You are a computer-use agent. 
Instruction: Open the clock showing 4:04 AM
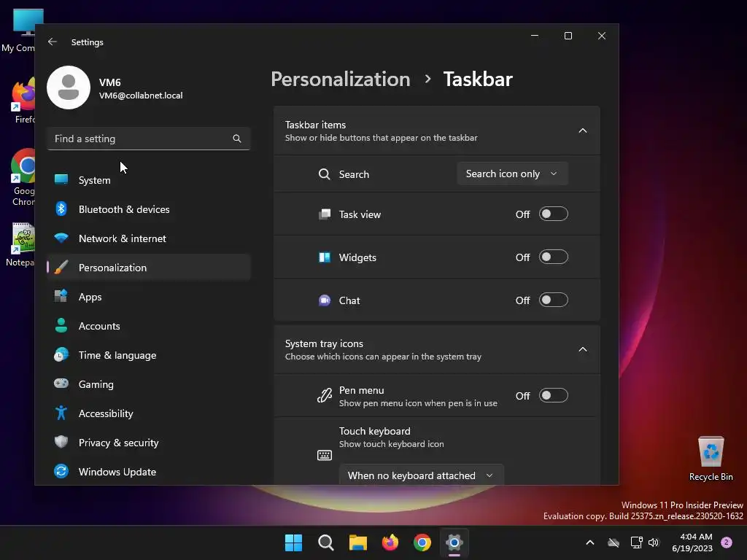point(692,542)
